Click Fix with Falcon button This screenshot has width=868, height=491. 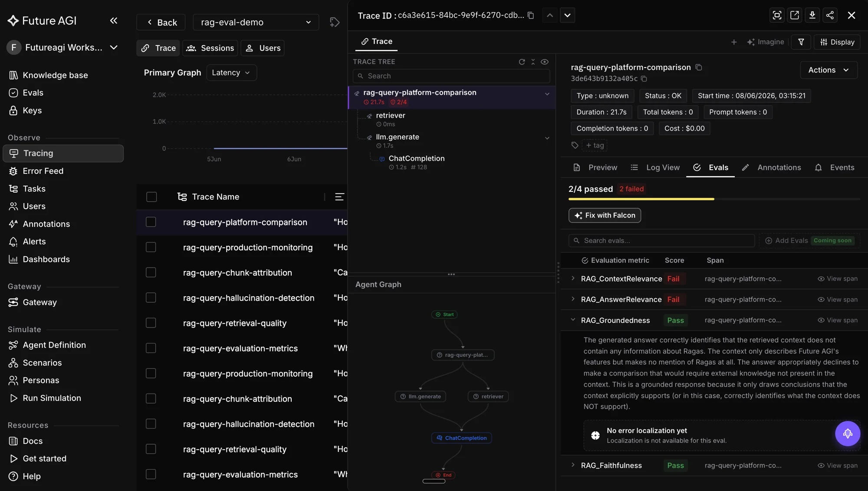pyautogui.click(x=605, y=216)
